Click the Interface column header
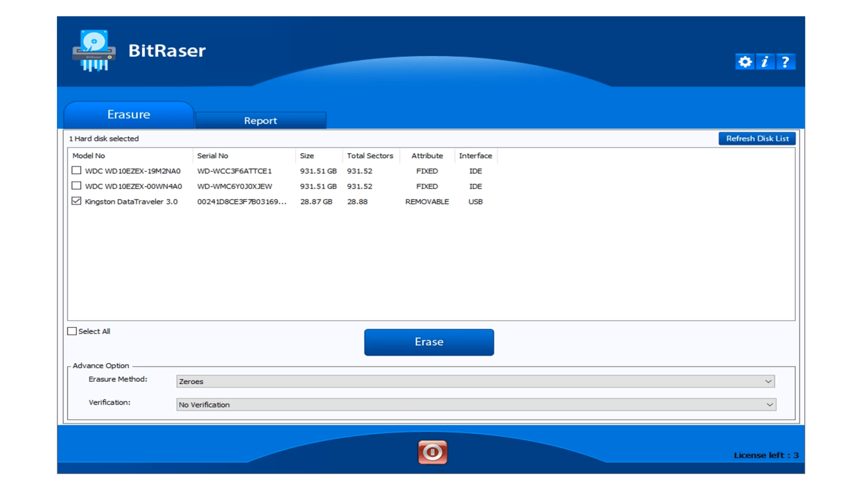The width and height of the screenshot is (868, 488). coord(475,156)
